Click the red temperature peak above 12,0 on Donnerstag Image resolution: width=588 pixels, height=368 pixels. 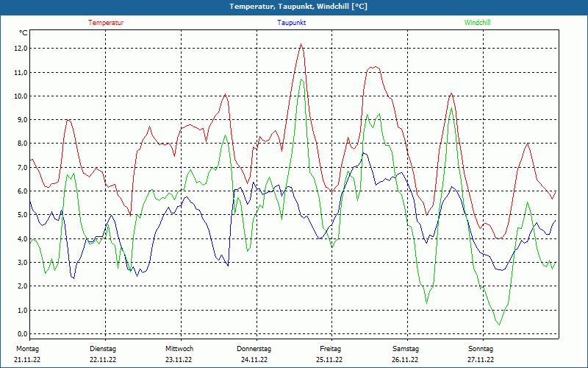tap(301, 44)
